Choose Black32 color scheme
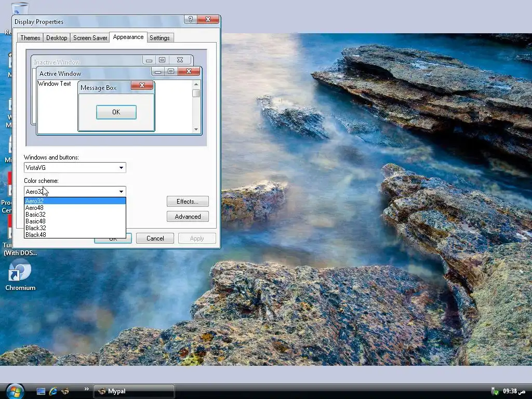The height and width of the screenshot is (399, 532). (x=75, y=228)
